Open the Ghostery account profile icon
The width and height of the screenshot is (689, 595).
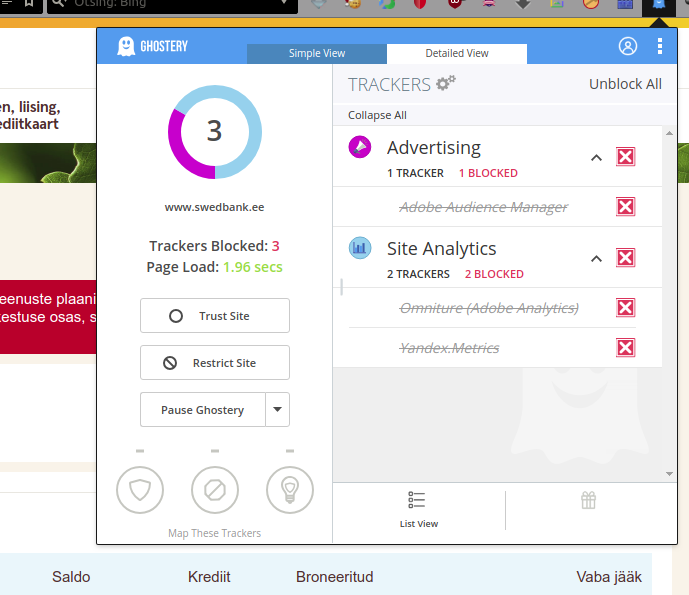point(628,46)
